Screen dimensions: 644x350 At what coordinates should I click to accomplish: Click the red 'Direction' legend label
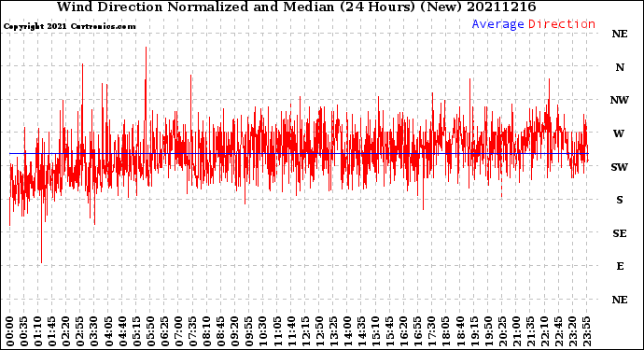(x=562, y=24)
